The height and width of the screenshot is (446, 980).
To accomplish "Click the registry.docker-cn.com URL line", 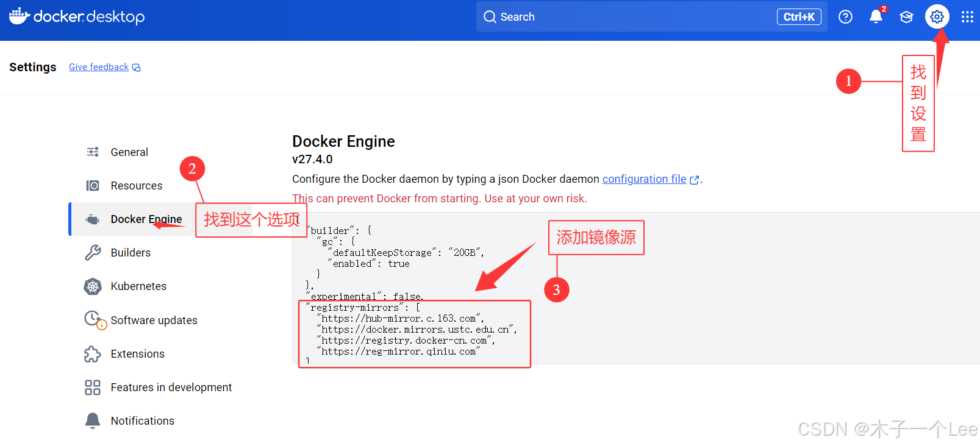I will pos(406,341).
